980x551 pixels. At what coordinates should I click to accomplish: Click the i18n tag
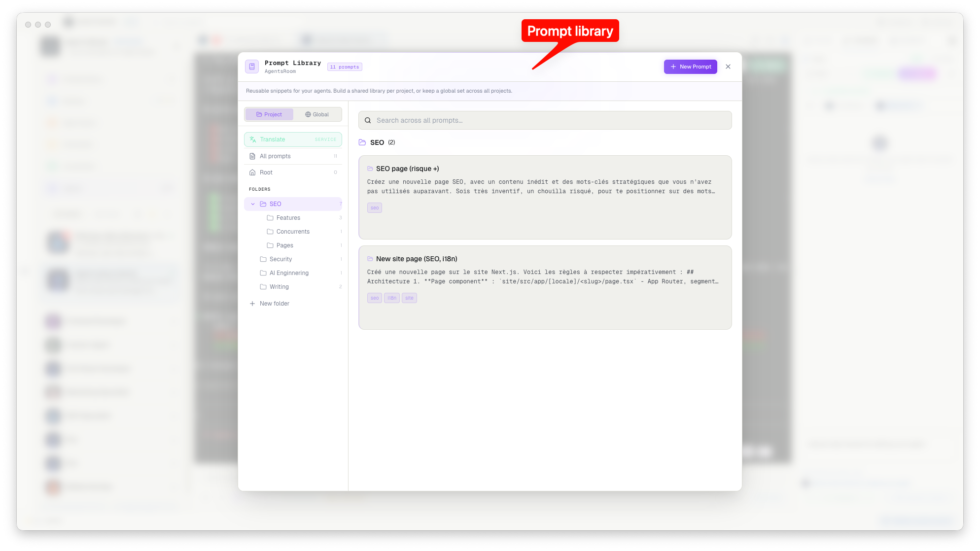[392, 298]
